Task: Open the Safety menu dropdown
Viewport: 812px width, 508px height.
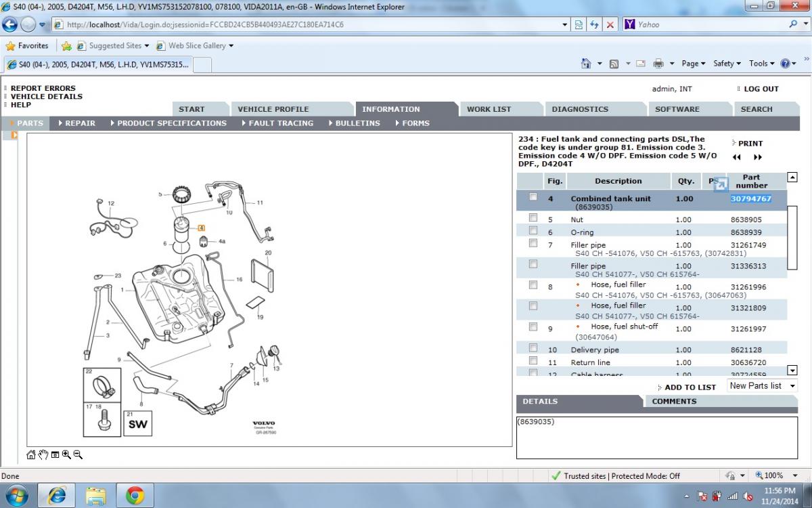Action: pos(727,64)
